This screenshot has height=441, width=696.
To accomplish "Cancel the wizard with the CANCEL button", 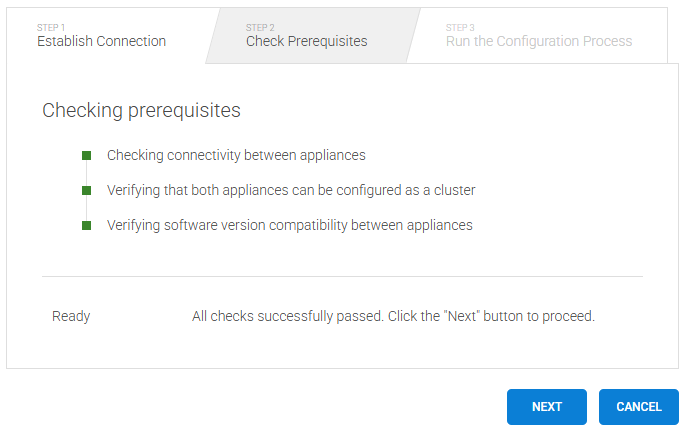I will [x=638, y=407].
